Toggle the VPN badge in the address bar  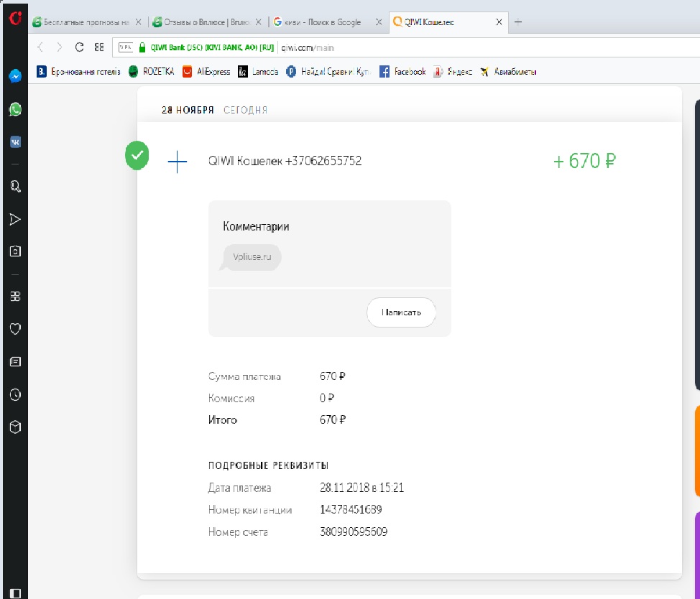[126, 47]
